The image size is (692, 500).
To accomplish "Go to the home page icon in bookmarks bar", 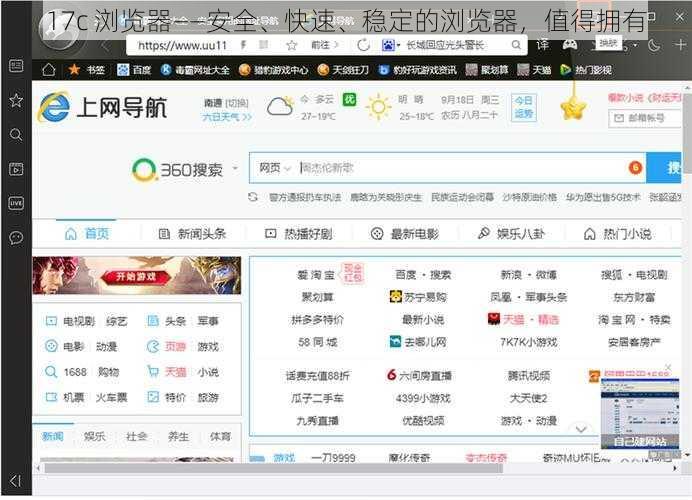I will 49,70.
